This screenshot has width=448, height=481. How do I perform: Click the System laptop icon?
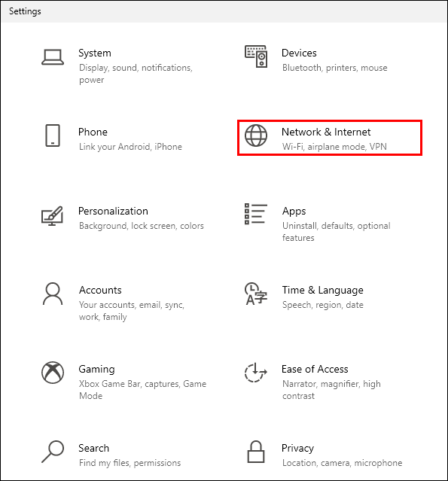pyautogui.click(x=53, y=57)
